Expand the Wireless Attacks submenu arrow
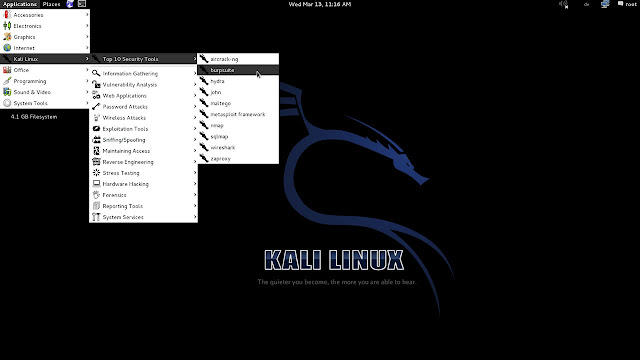Viewport: 640px width, 360px height. click(x=194, y=118)
